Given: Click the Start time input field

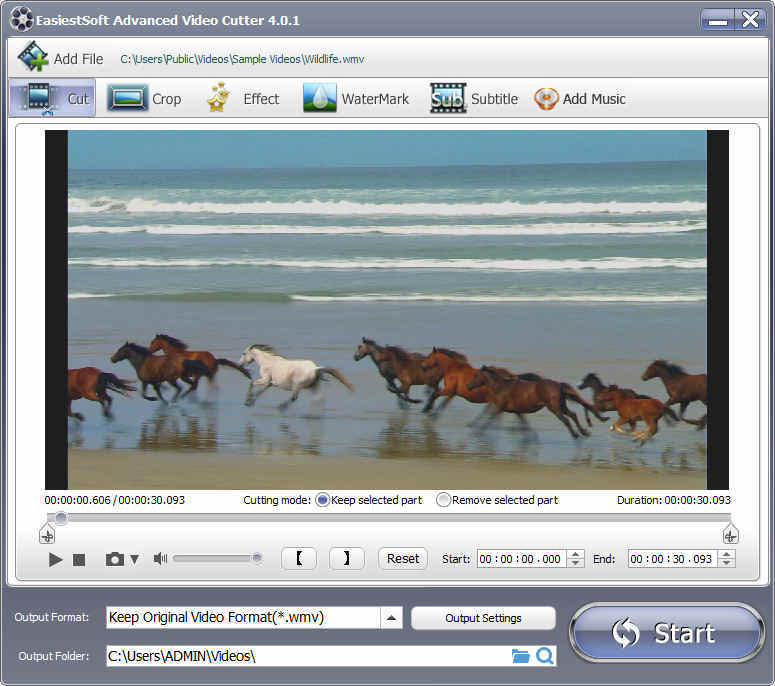Looking at the screenshot, I should pyautogui.click(x=521, y=558).
